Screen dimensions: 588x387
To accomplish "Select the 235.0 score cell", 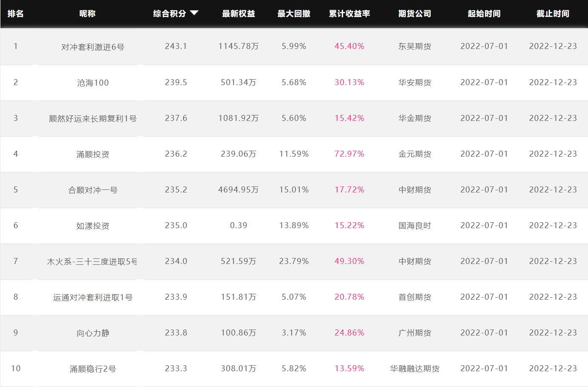I will coord(176,225).
